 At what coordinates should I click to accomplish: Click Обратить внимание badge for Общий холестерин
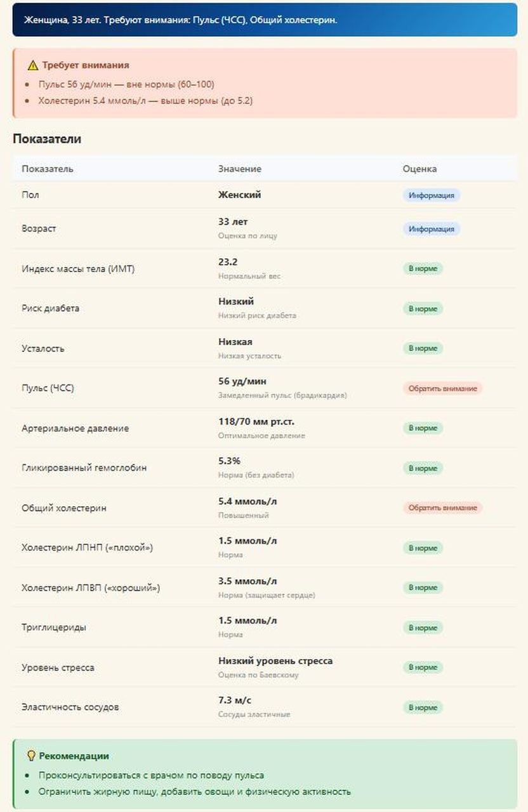(x=442, y=508)
